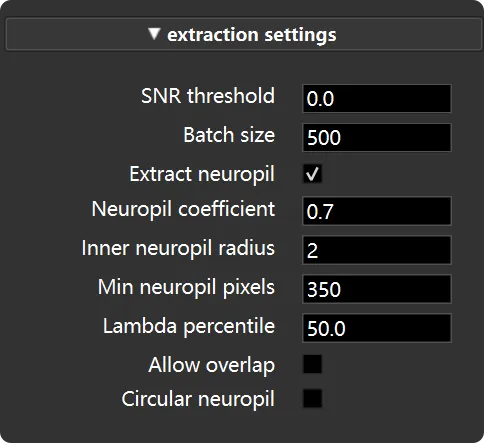Image resolution: width=484 pixels, height=443 pixels.
Task: Click the Neuropil coefficient field showing 0.7
Action: (x=377, y=211)
